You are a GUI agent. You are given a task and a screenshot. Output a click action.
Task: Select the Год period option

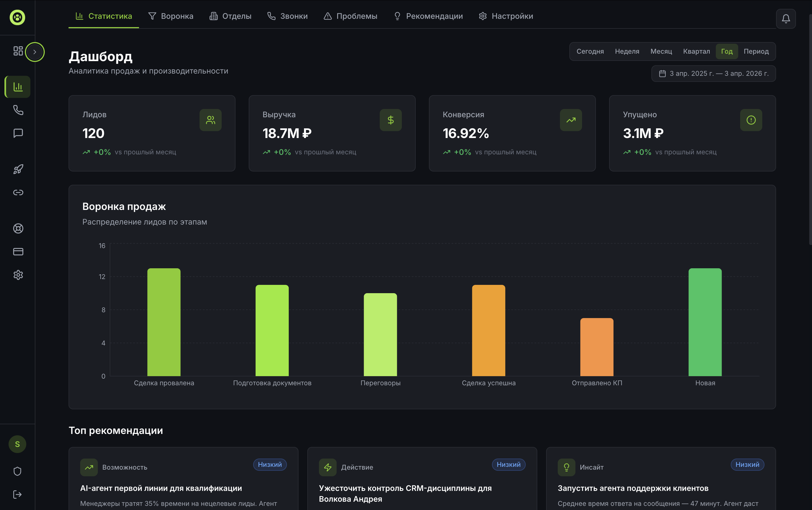click(x=726, y=51)
